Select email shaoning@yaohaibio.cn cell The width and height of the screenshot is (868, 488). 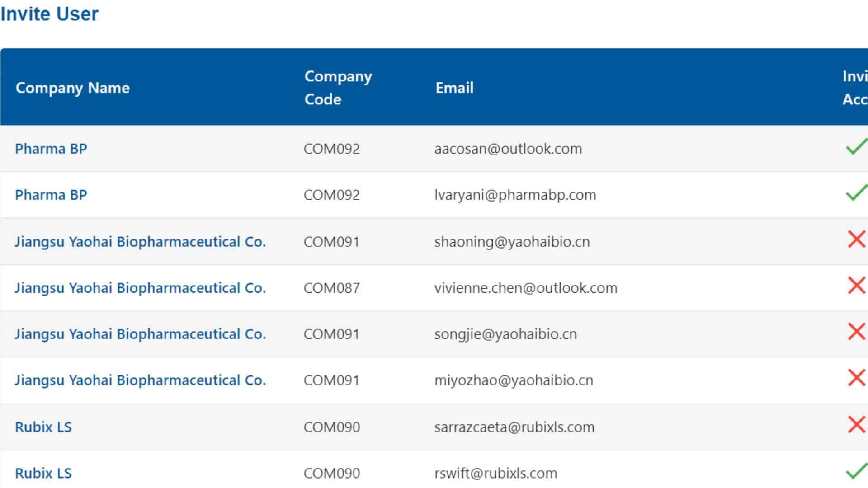pos(512,242)
